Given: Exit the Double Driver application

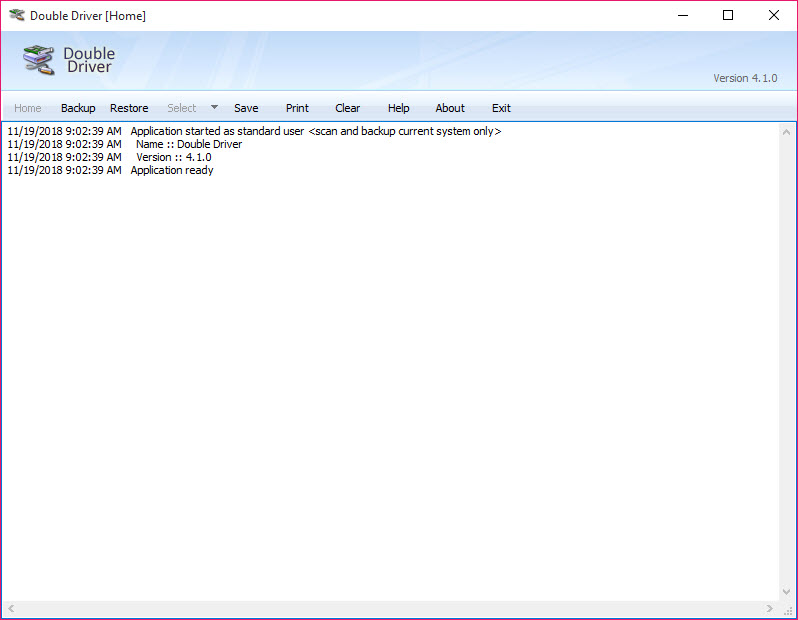Looking at the screenshot, I should pos(501,108).
